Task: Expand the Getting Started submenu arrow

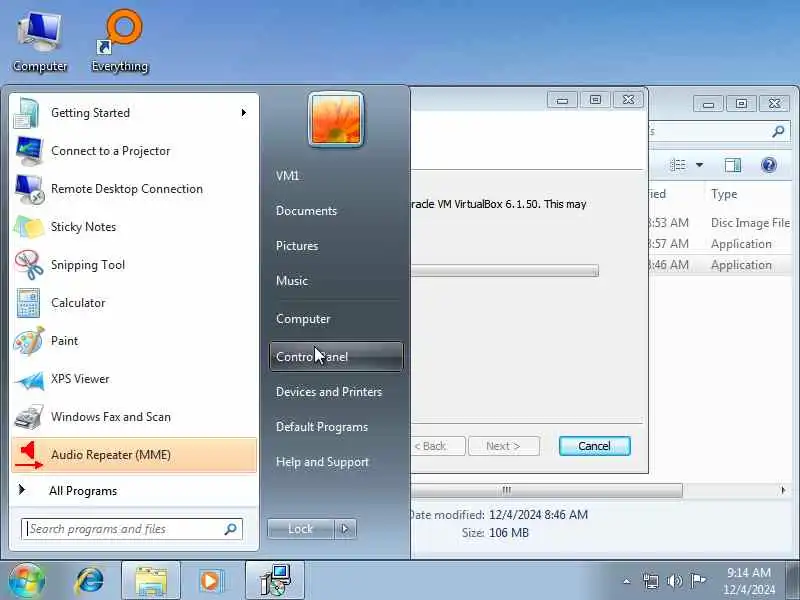Action: point(243,113)
